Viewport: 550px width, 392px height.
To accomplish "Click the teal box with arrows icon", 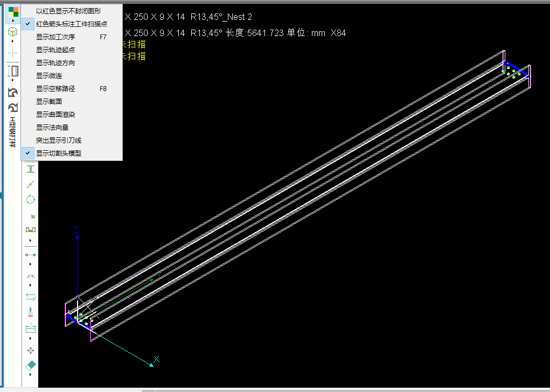I will point(31,328).
